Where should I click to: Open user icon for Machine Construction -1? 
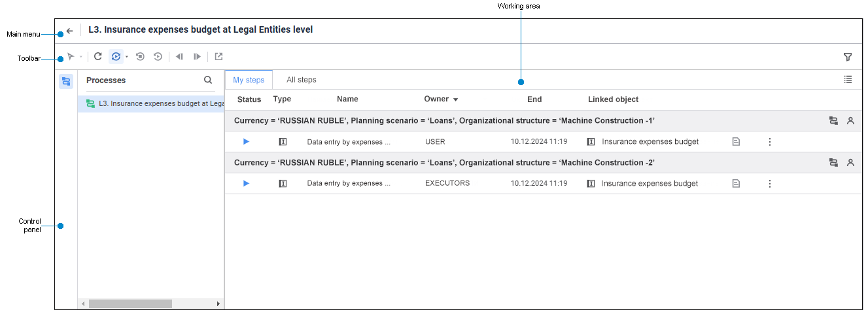850,121
